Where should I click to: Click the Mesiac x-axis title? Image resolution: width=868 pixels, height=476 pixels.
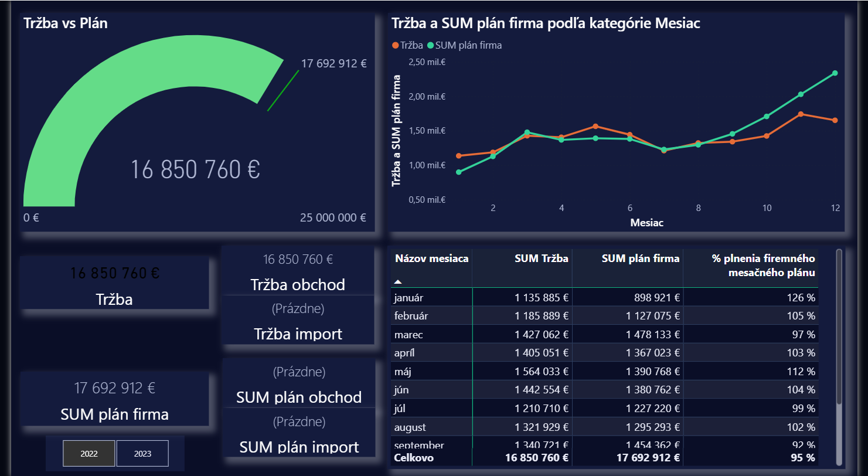[646, 223]
